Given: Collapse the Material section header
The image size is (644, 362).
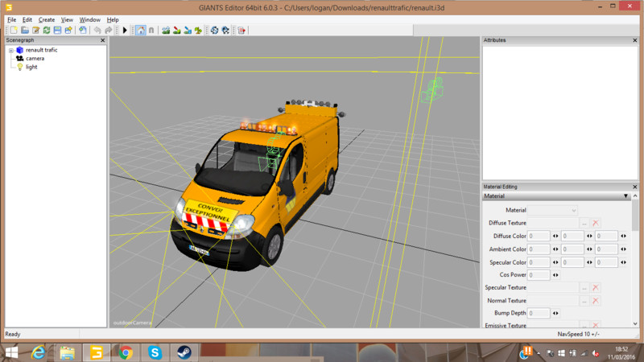Looking at the screenshot, I should click(625, 196).
